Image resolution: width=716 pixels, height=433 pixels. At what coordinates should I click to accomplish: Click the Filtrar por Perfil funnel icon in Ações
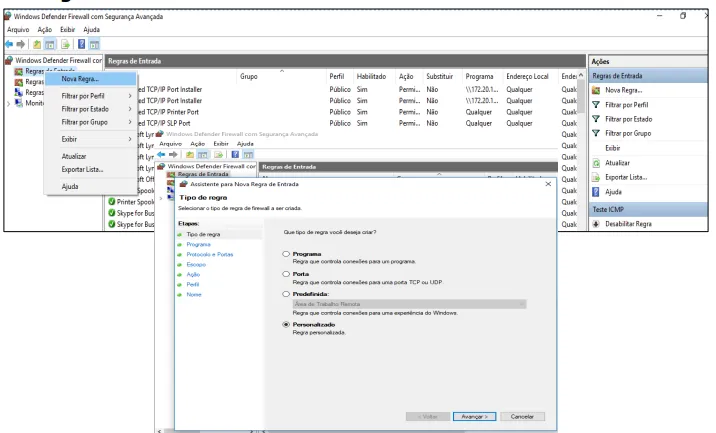tap(596, 105)
